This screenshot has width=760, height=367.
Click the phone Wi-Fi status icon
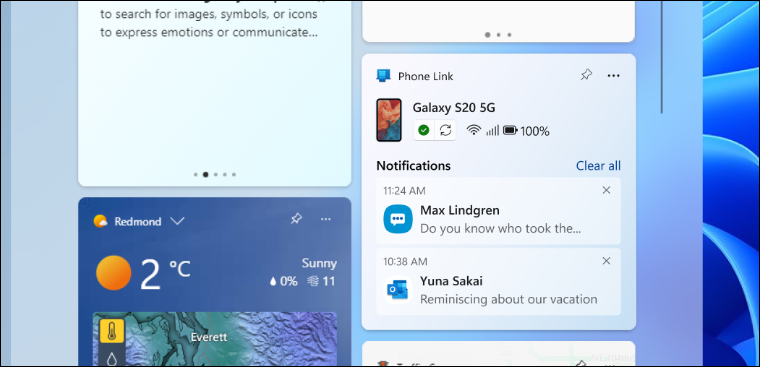coord(474,130)
